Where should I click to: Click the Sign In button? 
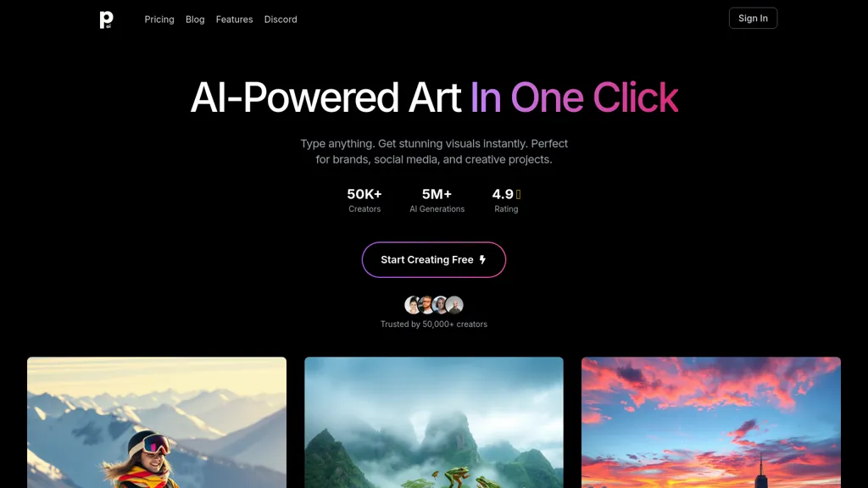click(753, 19)
